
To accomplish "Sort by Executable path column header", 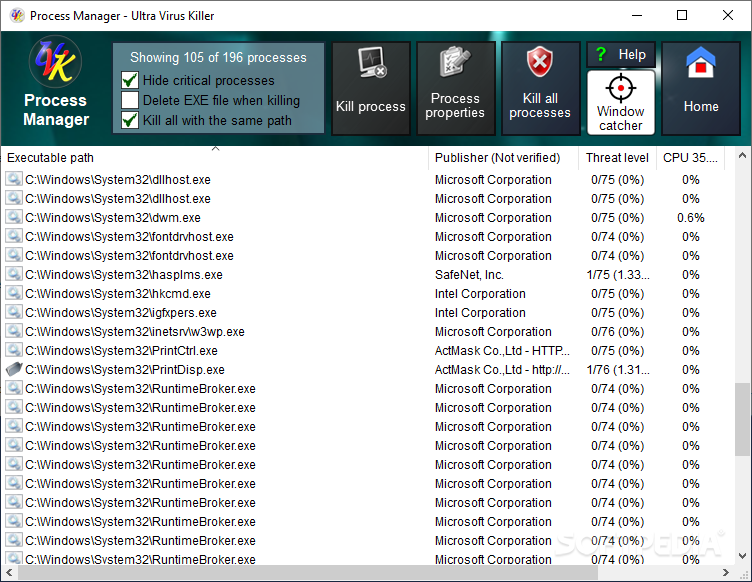I will click(215, 158).
